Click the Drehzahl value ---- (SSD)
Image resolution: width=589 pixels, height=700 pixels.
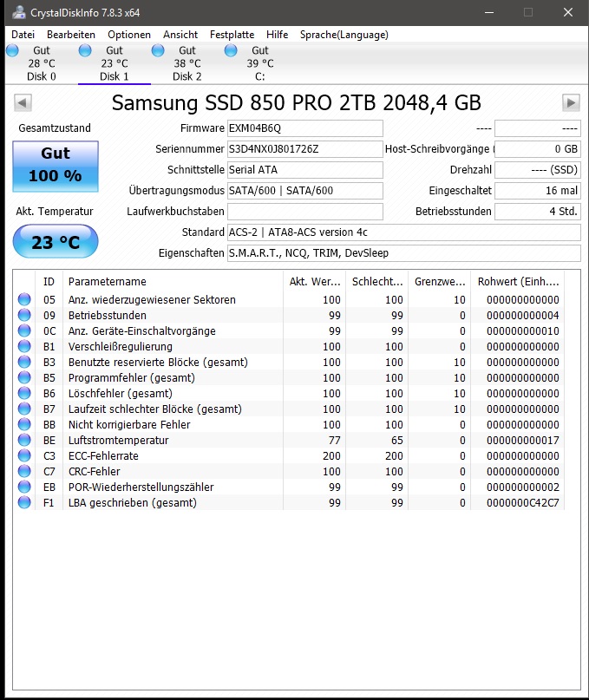[538, 170]
